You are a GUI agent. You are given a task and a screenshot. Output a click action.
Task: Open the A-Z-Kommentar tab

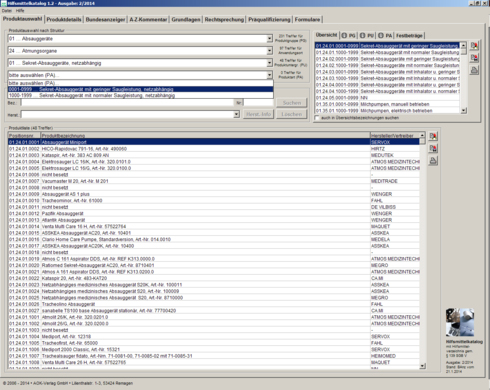148,20
